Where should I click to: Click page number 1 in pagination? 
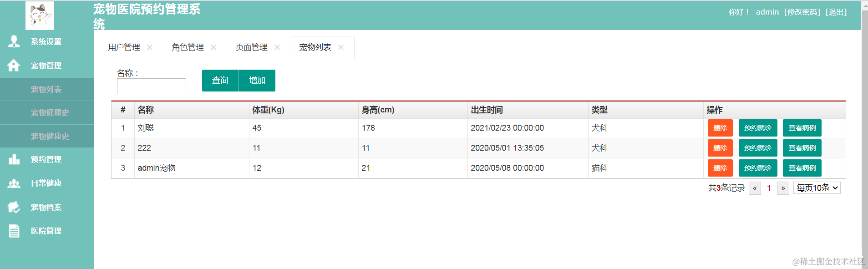click(769, 188)
